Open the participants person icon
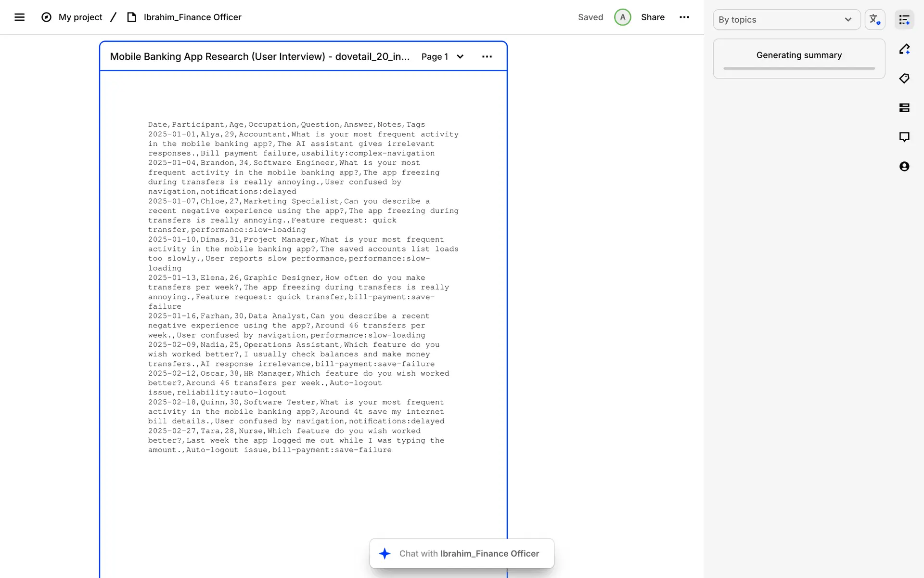This screenshot has width=924, height=578. [904, 167]
